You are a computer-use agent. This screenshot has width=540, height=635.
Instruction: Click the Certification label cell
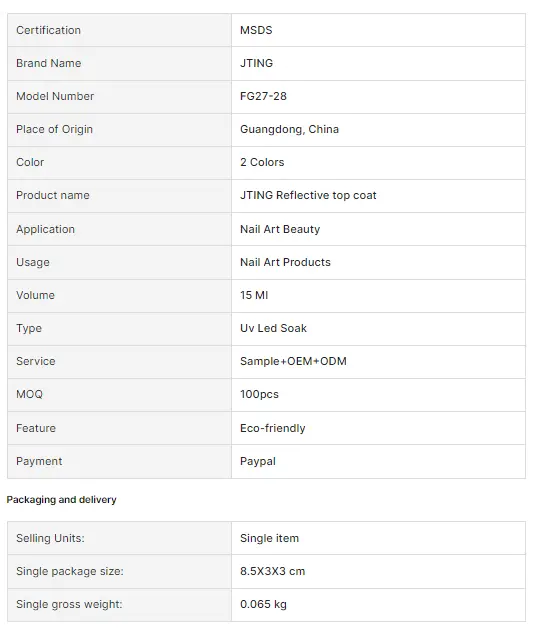119,30
